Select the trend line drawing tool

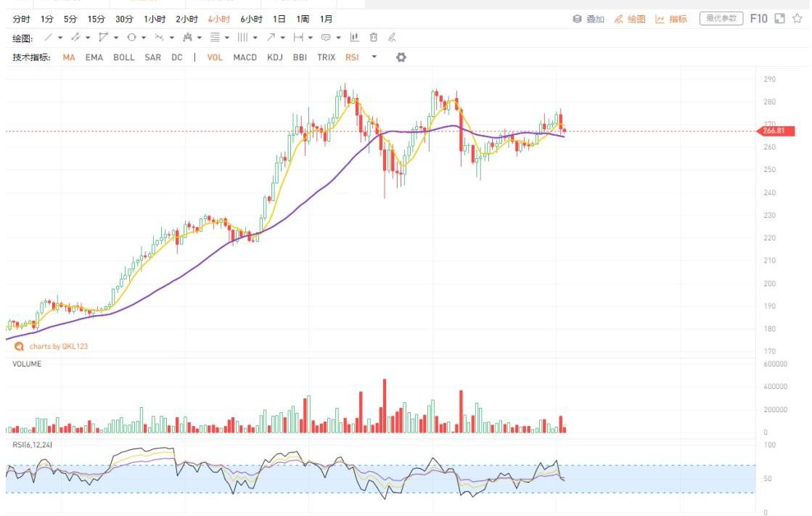coord(49,38)
